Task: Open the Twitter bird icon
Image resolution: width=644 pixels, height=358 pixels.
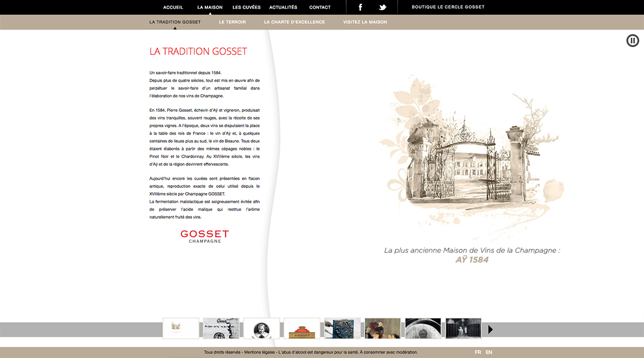Action: click(x=383, y=7)
